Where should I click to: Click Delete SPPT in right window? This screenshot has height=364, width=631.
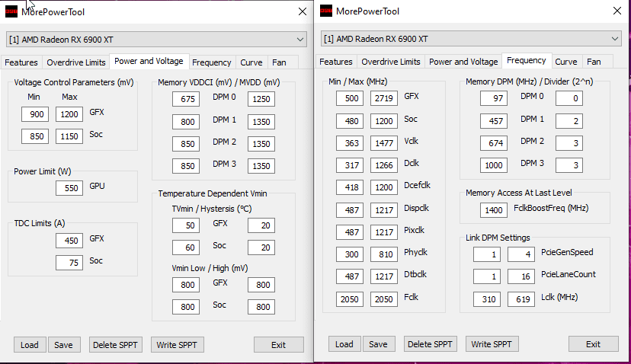430,344
